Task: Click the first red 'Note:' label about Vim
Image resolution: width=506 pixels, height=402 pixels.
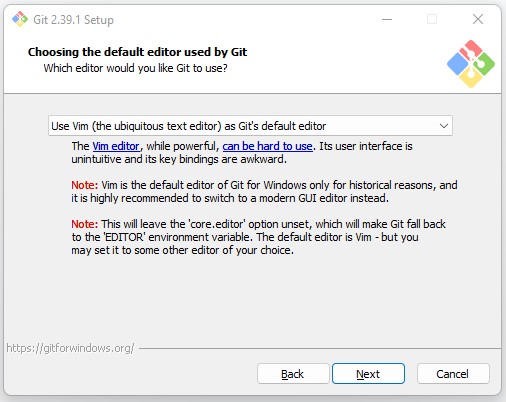Action: [x=85, y=185]
